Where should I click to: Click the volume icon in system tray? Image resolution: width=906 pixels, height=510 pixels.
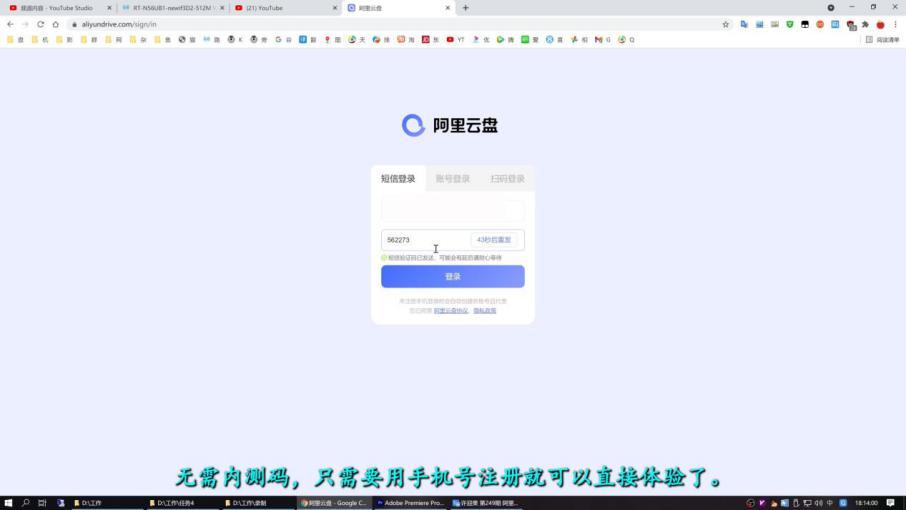coord(818,503)
